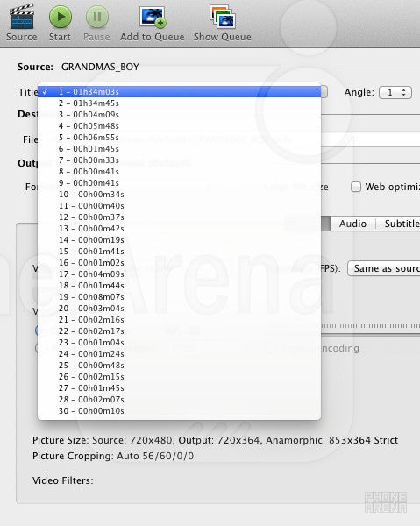
Task: Choose title 11 - 00h00m40s
Action: point(180,206)
